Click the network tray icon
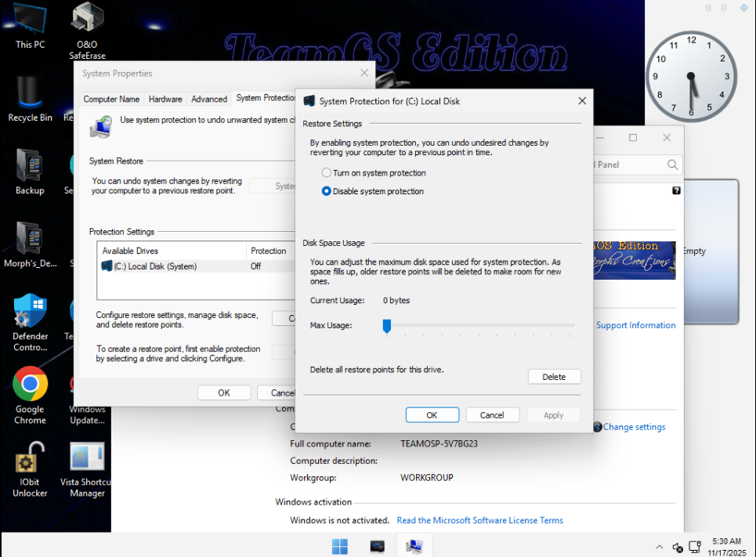756x557 pixels. (695, 547)
